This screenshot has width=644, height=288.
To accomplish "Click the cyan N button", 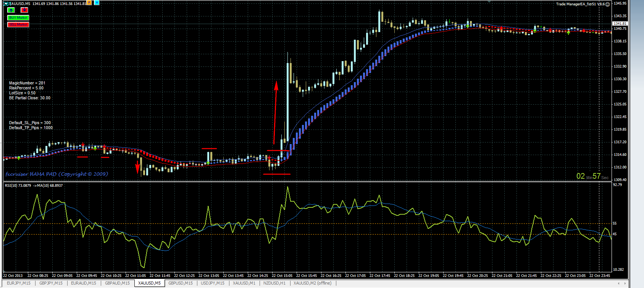I will 97,3.
